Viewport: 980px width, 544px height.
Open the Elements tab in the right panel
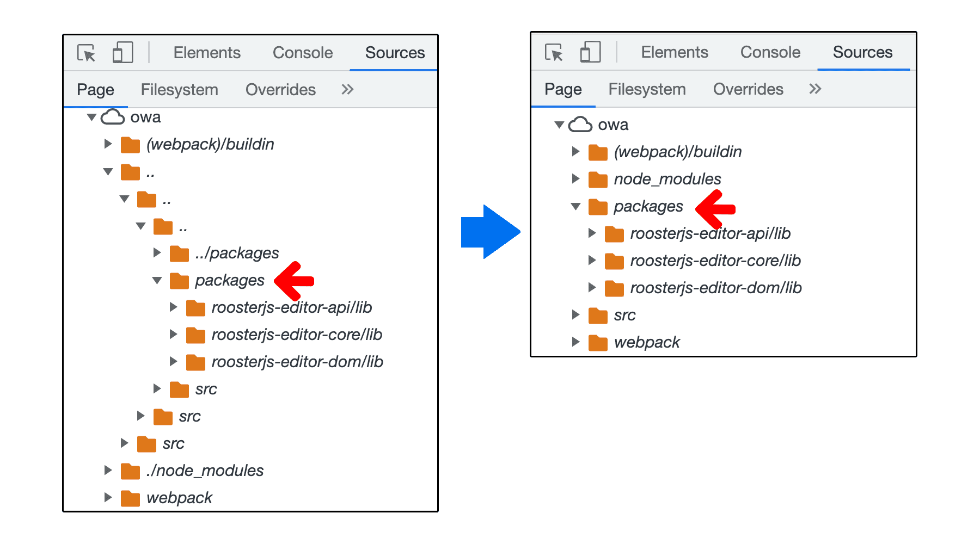(675, 52)
